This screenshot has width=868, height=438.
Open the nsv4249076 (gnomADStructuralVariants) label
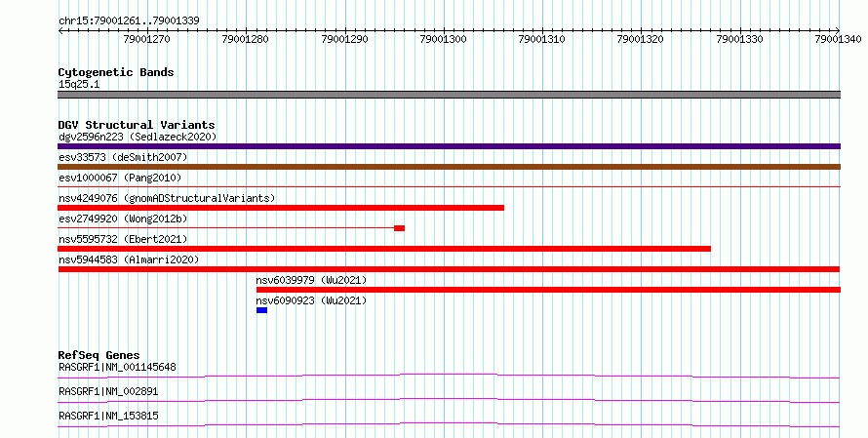point(167,198)
